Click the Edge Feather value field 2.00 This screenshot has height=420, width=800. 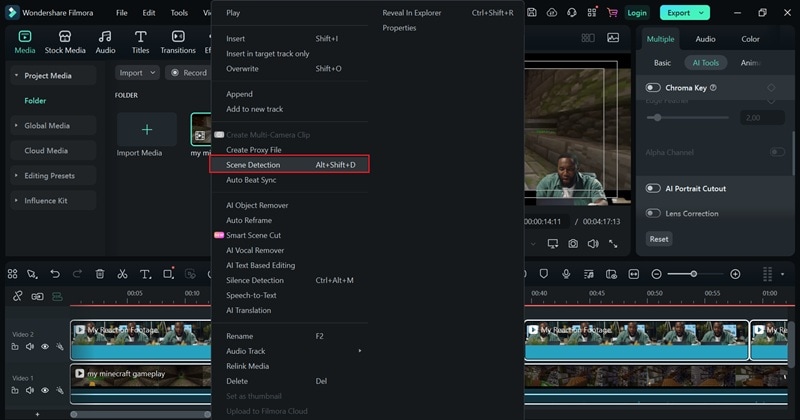(762, 118)
